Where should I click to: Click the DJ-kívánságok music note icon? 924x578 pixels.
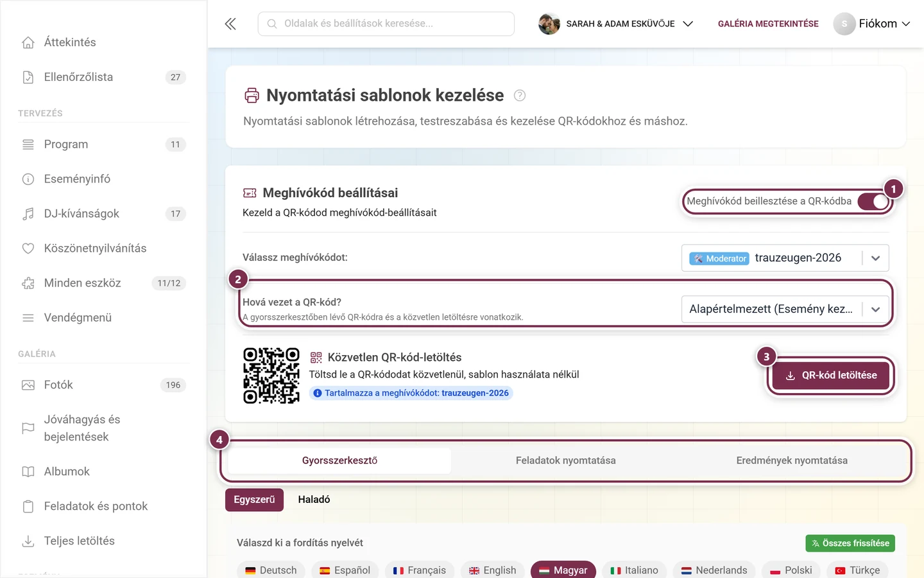coord(28,214)
